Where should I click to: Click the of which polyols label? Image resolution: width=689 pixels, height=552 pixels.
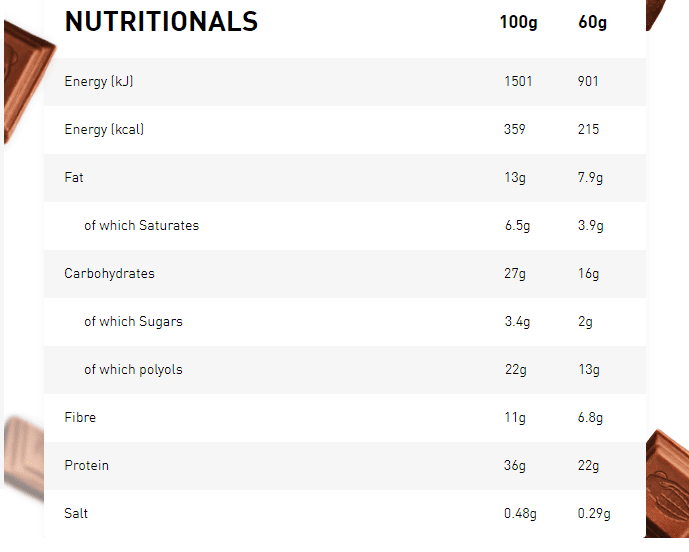(x=133, y=370)
